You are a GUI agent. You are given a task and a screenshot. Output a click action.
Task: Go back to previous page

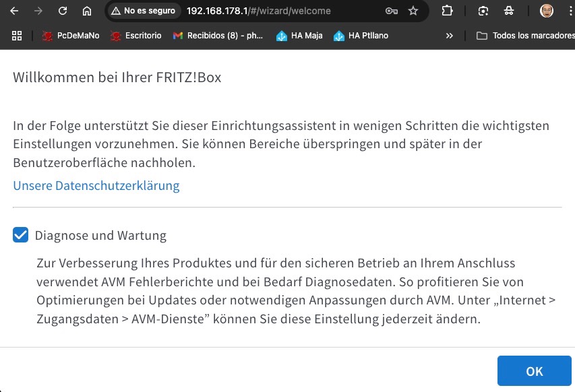pos(14,11)
